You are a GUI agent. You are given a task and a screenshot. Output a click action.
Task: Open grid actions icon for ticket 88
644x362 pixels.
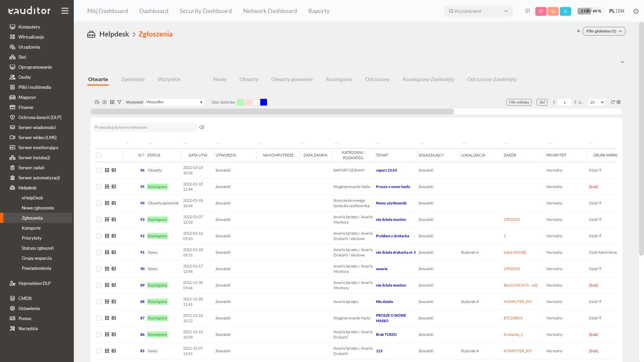point(107,302)
